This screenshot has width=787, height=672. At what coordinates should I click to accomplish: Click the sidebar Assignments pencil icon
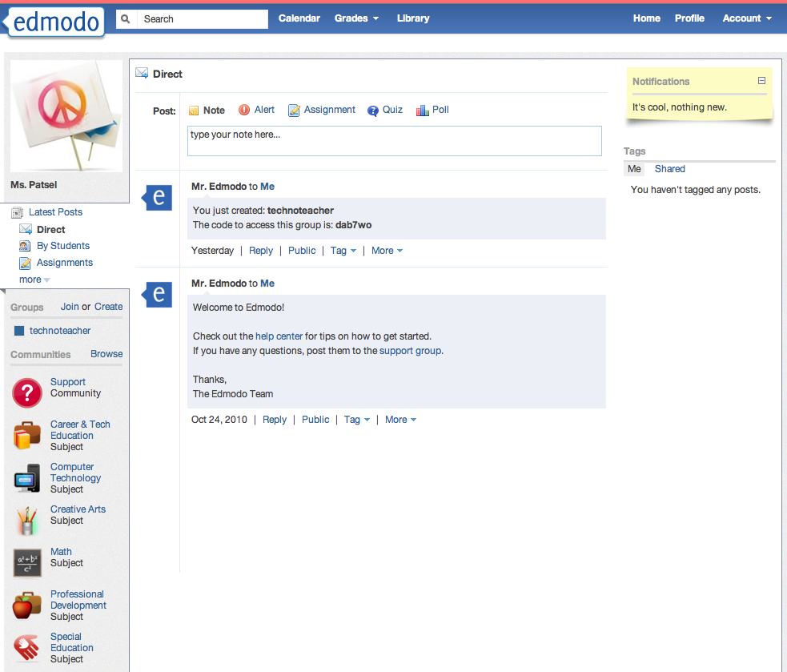pyautogui.click(x=25, y=263)
